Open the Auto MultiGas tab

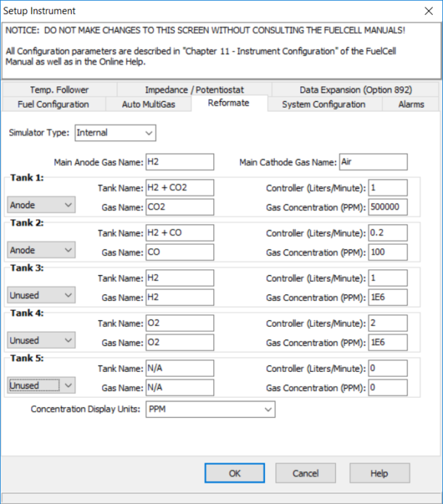coord(148,105)
